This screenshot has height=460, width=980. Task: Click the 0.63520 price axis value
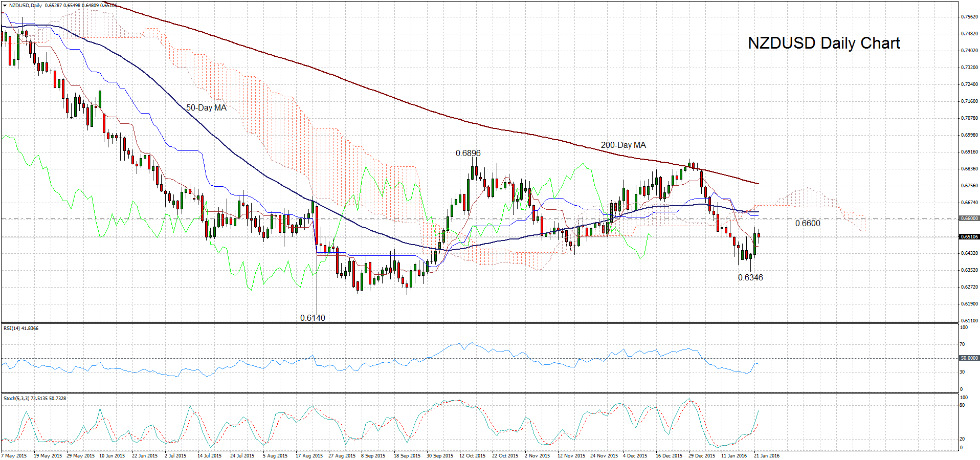point(969,270)
